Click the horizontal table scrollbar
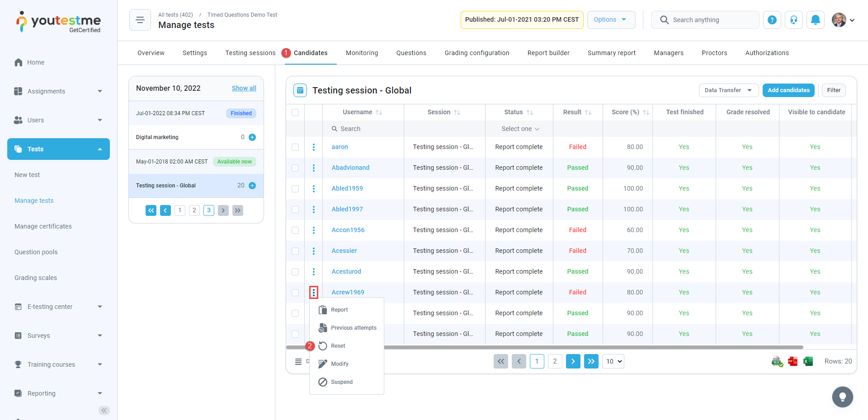868x420 pixels. (x=588, y=347)
